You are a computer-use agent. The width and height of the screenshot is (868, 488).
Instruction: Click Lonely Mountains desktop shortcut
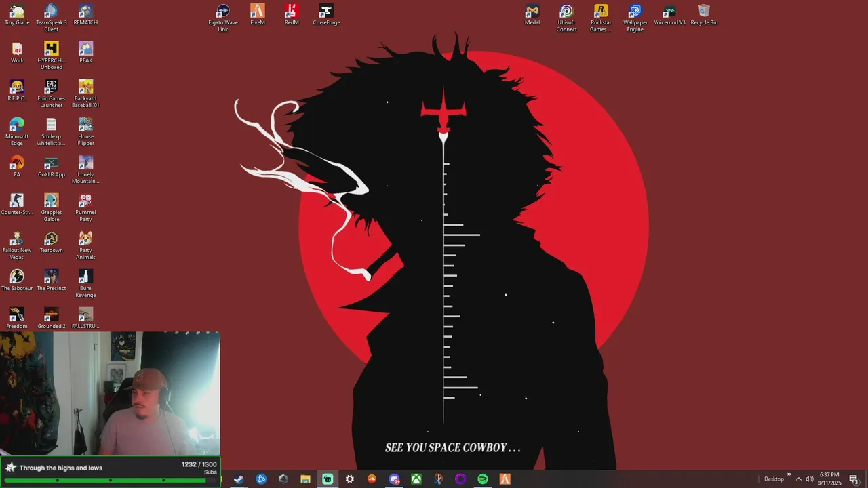click(85, 169)
